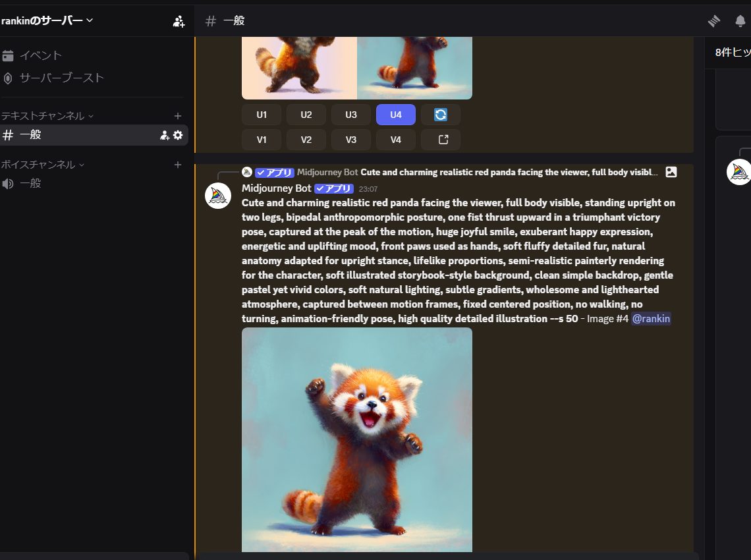Click the invite icon on 一般 text channel
This screenshot has height=560, width=751.
(x=165, y=135)
